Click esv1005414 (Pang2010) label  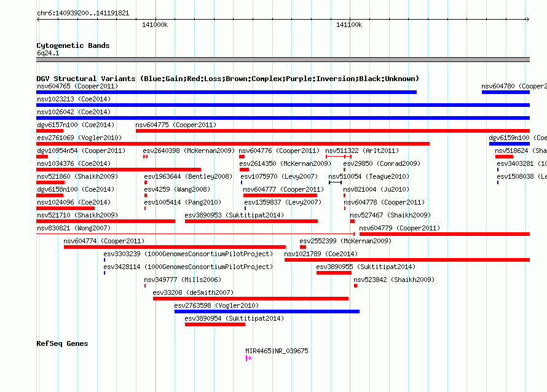tap(183, 202)
